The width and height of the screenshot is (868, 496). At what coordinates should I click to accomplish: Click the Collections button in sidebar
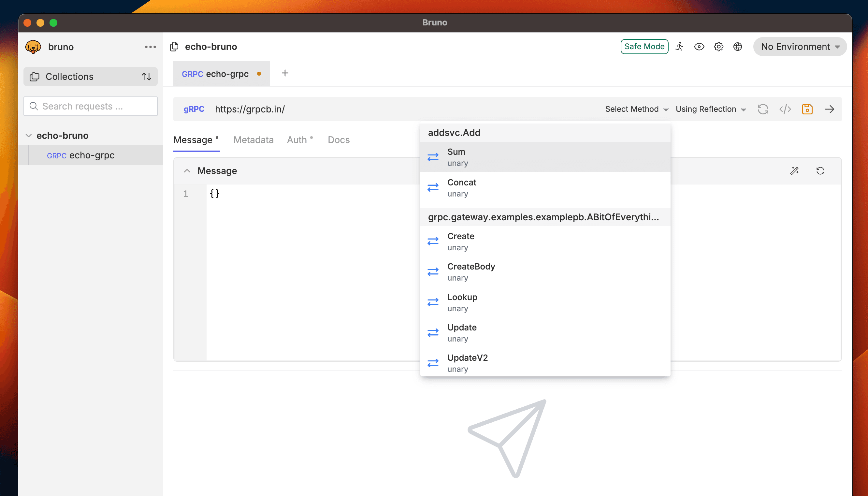(90, 77)
